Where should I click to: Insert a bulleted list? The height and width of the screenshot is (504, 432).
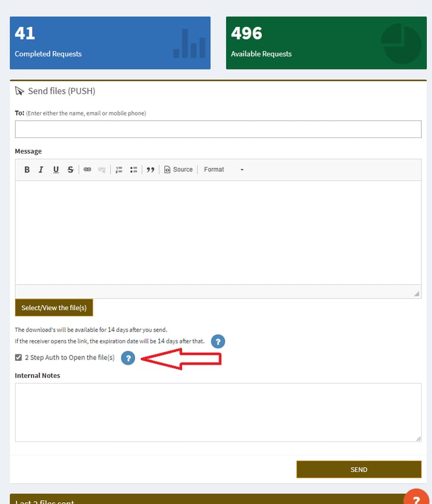coord(134,169)
